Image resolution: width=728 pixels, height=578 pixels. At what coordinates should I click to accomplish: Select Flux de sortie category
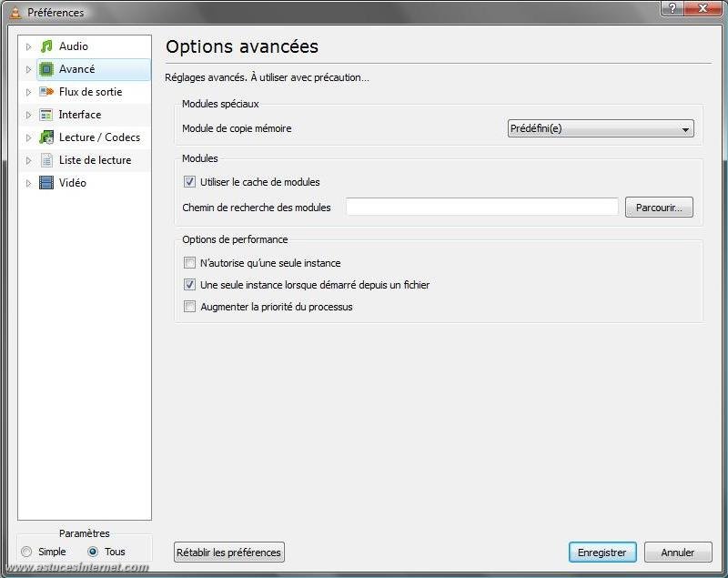pyautogui.click(x=90, y=92)
